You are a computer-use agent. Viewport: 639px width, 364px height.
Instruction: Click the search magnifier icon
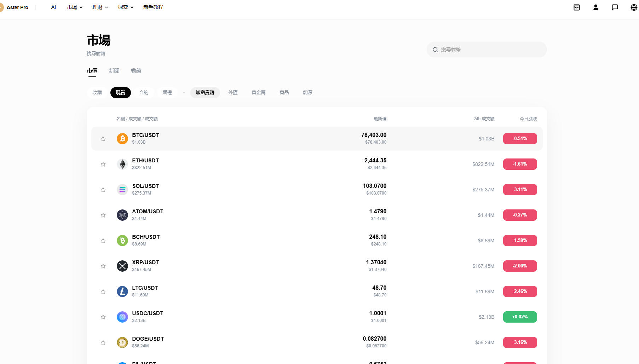coord(436,50)
